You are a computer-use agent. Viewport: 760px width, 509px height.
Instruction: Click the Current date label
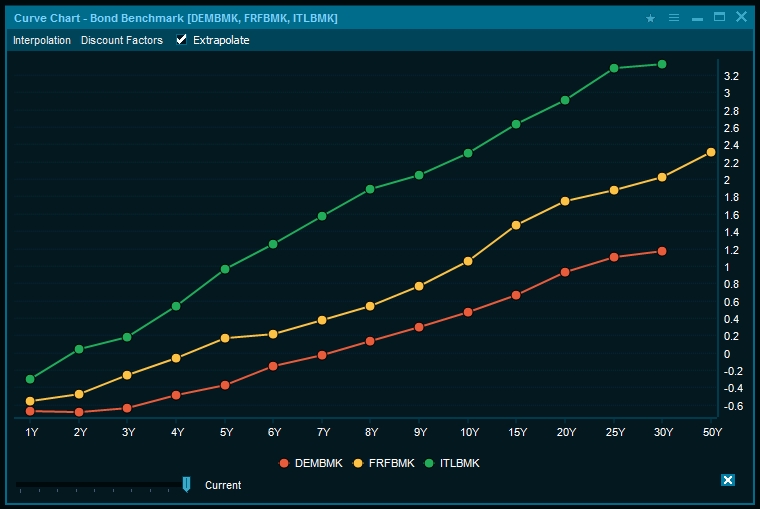223,485
